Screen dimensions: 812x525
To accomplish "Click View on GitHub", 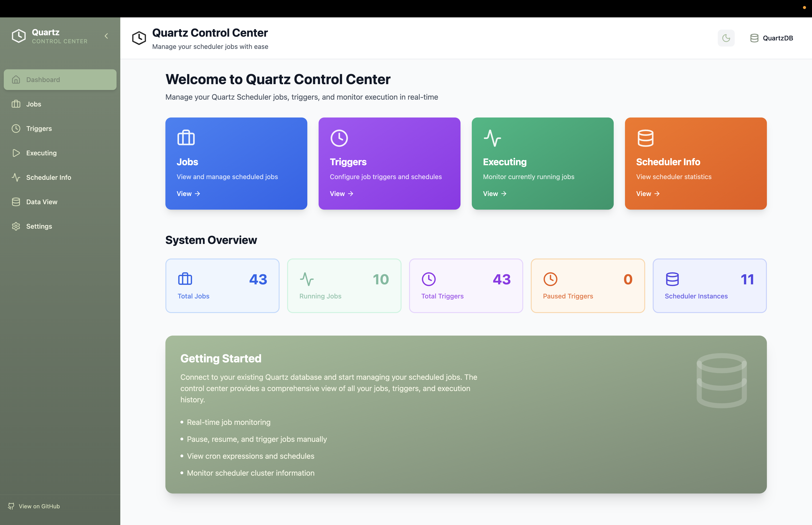I will 39,506.
